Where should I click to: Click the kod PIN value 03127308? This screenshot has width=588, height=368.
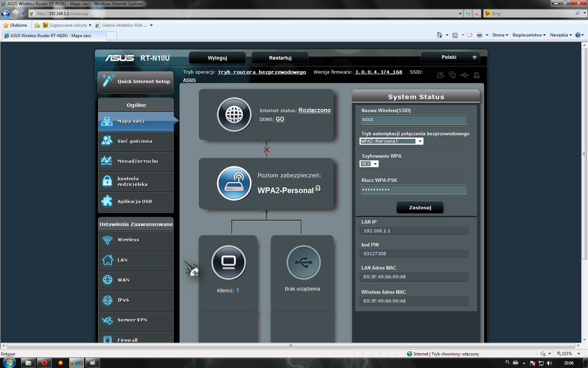[374, 254]
